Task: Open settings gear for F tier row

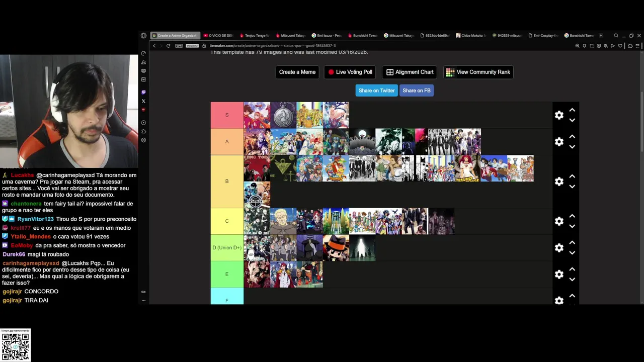Action: (x=559, y=300)
